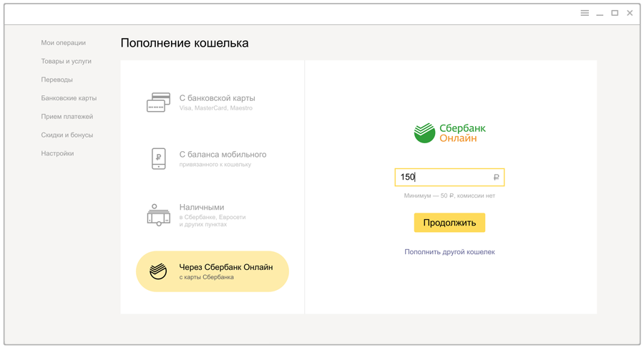The height and width of the screenshot is (348, 644).
Task: Open Мои операции in sidebar
Action: 63,43
